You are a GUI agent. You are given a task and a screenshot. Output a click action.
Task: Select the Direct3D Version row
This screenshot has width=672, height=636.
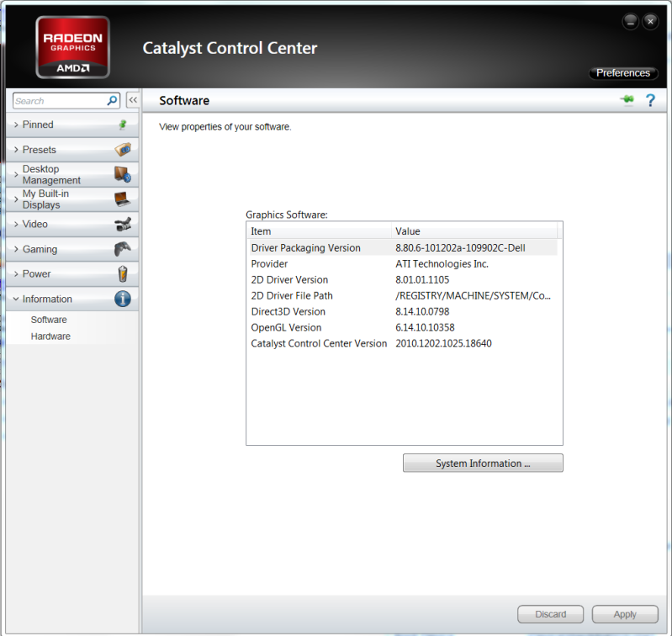click(x=403, y=311)
